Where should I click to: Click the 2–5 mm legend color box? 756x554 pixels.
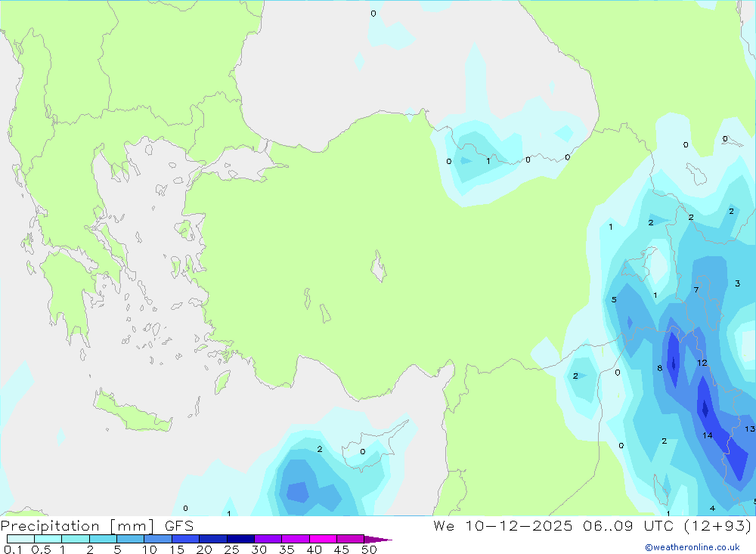[103, 539]
